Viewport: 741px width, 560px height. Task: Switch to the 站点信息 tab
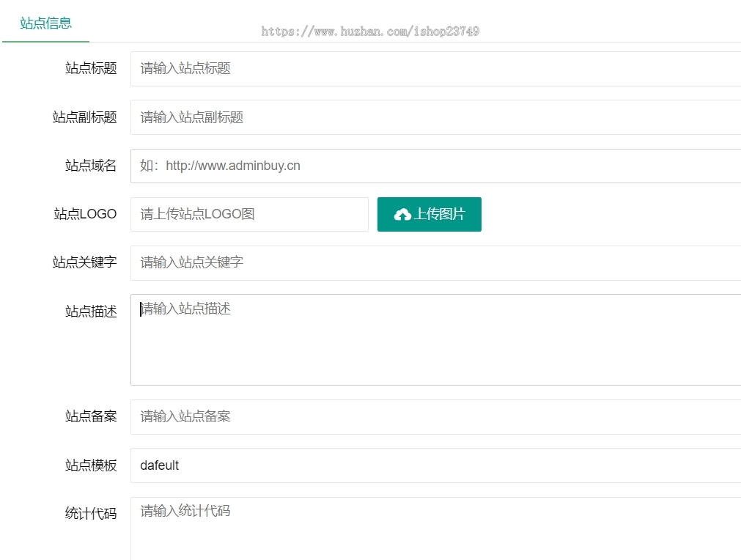[x=46, y=23]
